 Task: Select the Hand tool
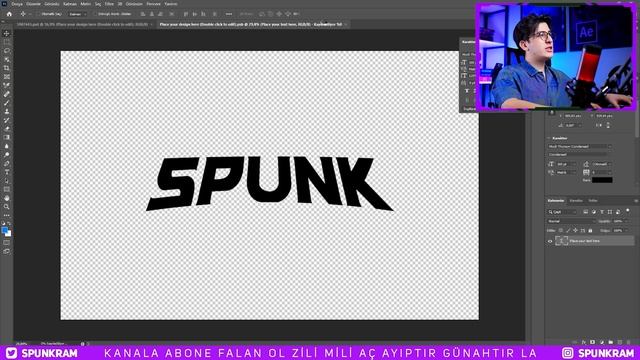7,198
